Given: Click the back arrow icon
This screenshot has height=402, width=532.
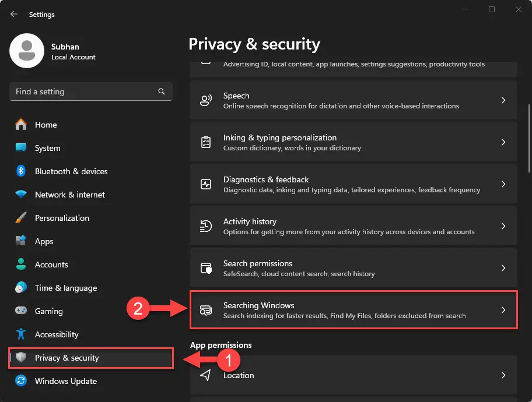Looking at the screenshot, I should 13,14.
